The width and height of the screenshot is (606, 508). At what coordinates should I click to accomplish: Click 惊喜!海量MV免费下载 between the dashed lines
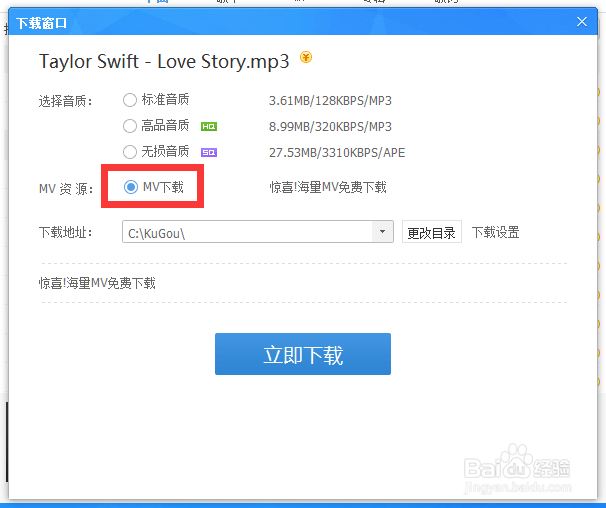coord(97,283)
